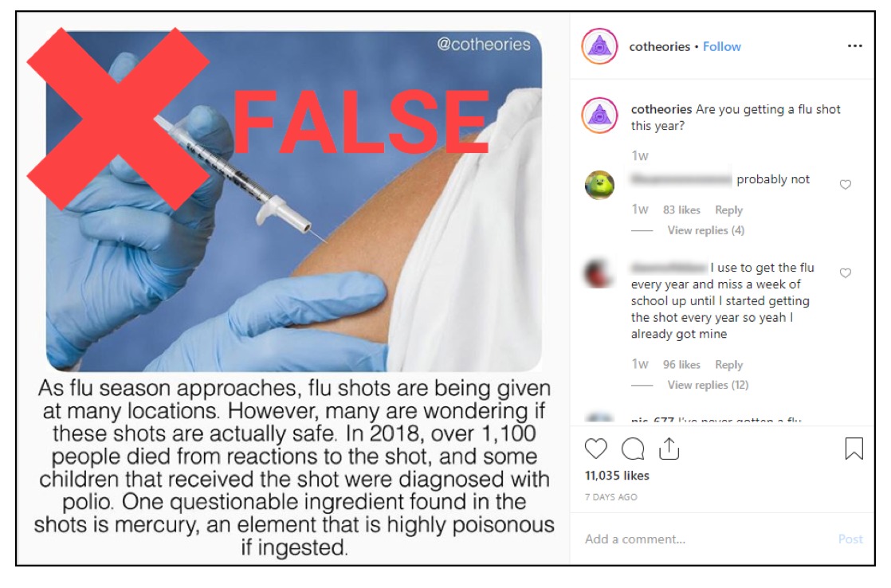Open the flu shot post image
This screenshot has height=588, width=891.
pos(294,202)
